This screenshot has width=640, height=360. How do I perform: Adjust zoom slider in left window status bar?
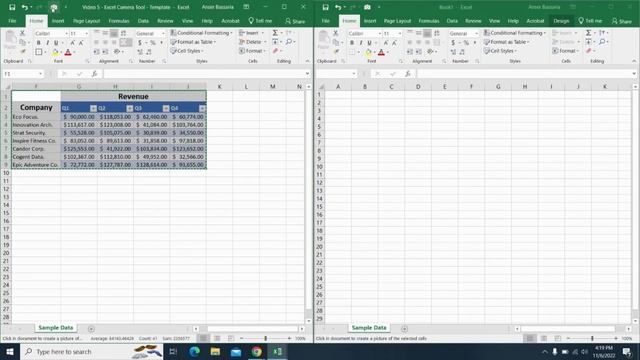pos(266,338)
